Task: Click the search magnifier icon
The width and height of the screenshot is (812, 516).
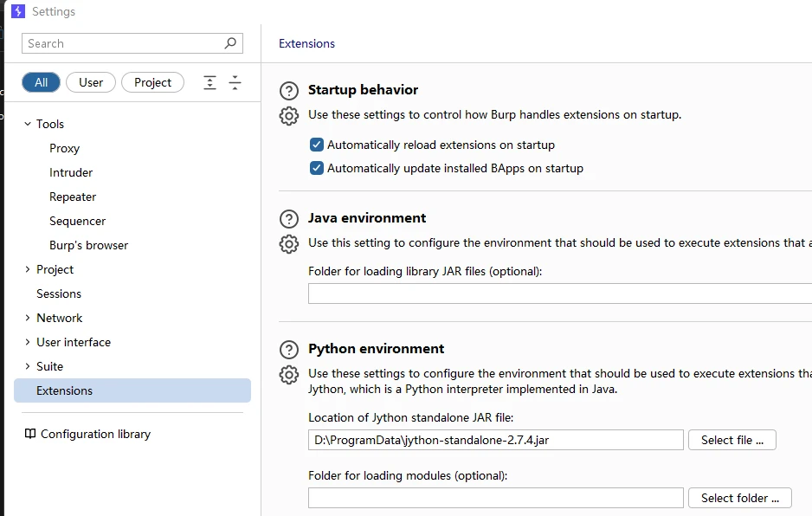Action: [230, 43]
